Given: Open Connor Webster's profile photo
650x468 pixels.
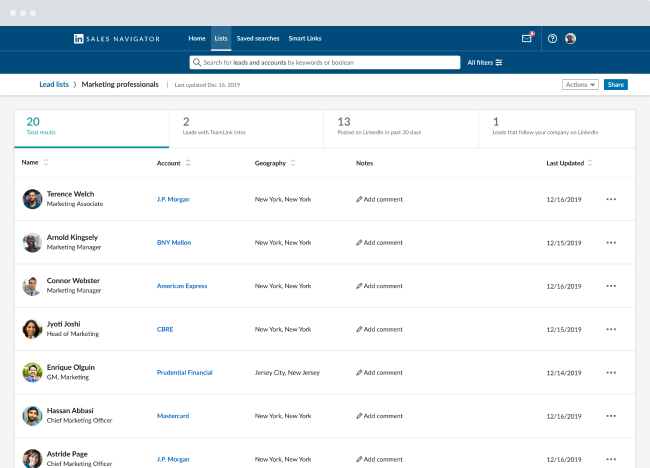Looking at the screenshot, I should pyautogui.click(x=32, y=286).
